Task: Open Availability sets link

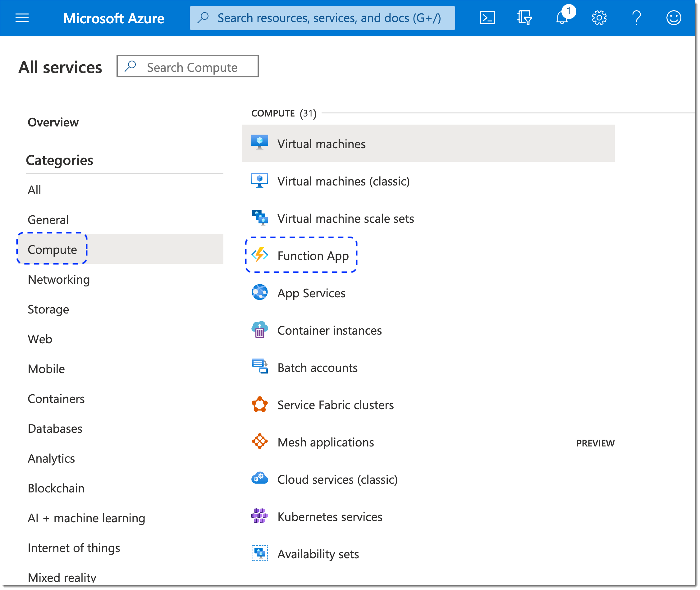Action: pos(318,554)
